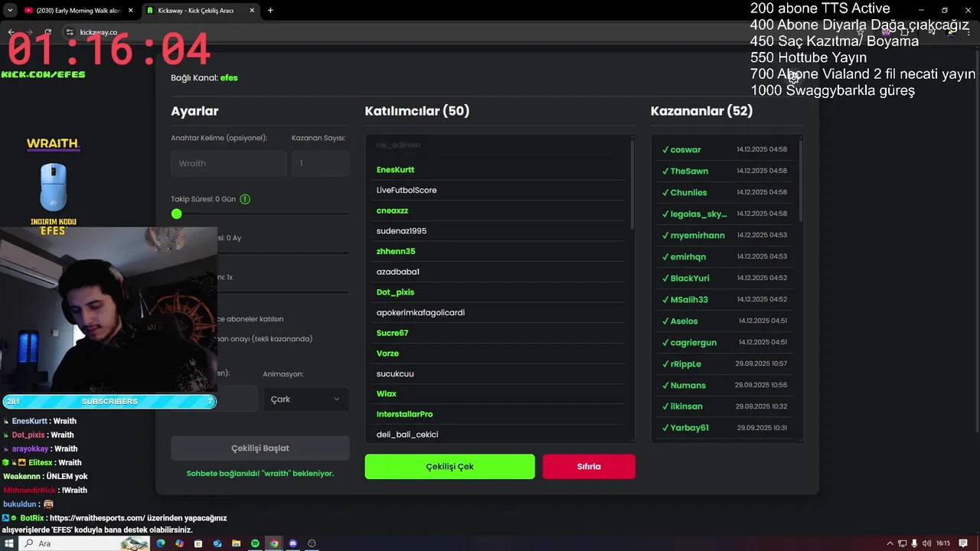Click the Çekilişi Başlat button

click(260, 448)
